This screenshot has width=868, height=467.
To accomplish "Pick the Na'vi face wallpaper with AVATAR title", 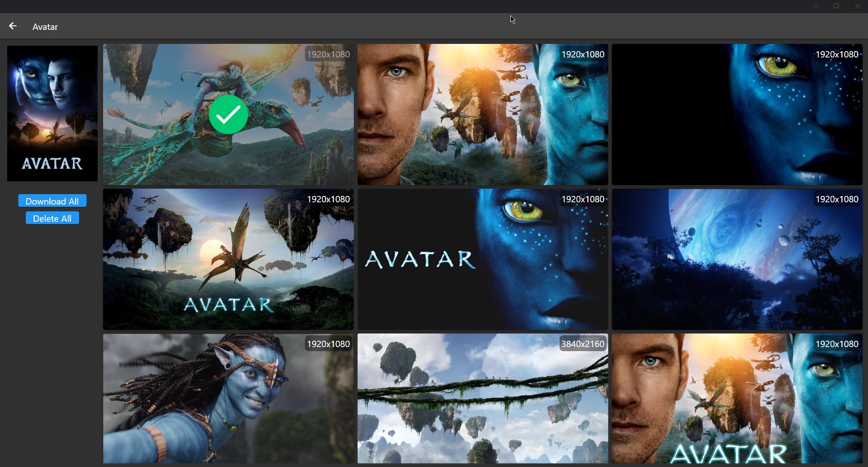I will click(x=483, y=259).
